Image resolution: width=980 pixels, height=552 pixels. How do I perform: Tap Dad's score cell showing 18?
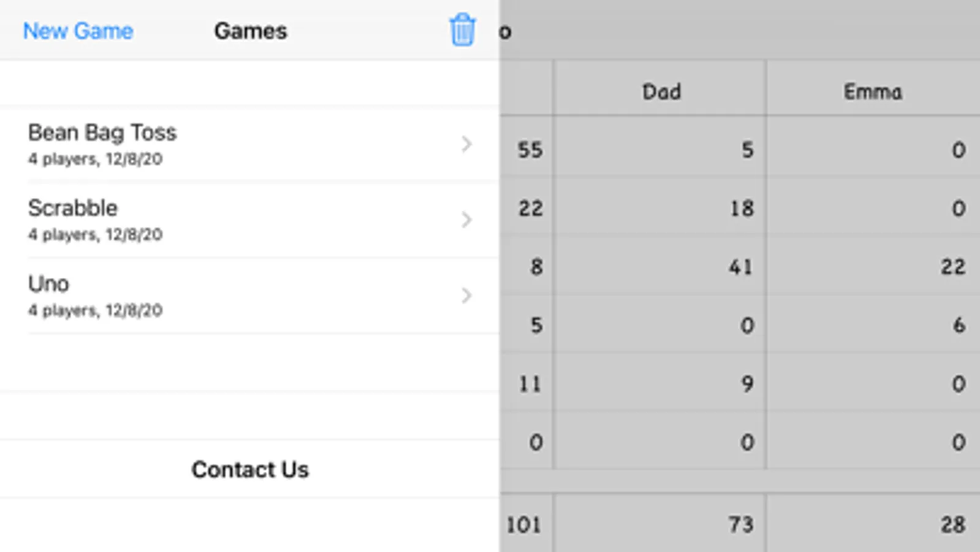pyautogui.click(x=661, y=209)
